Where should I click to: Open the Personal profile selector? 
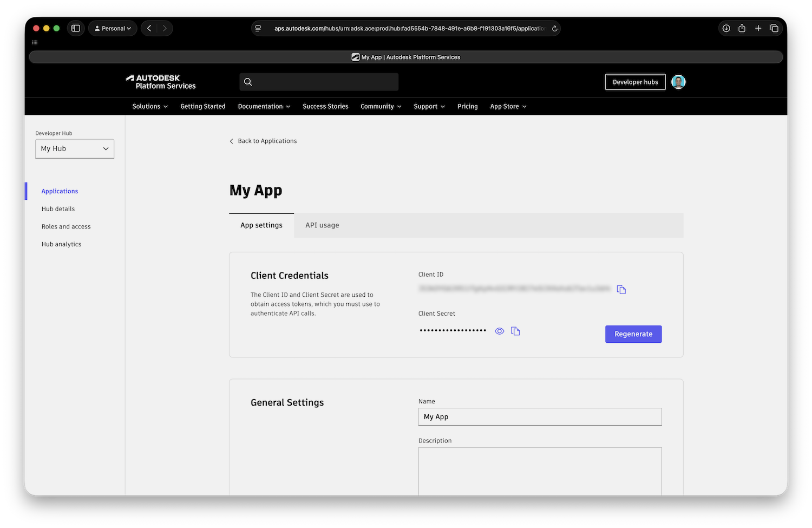point(113,28)
